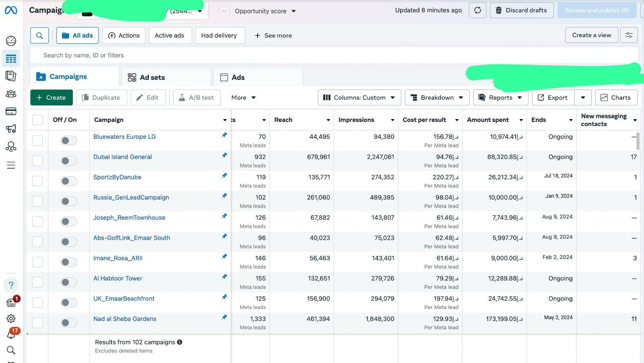Viewport: 644px width, 363px height.
Task: Open the Nad al Sheba Gardens campaign link
Action: tap(125, 319)
